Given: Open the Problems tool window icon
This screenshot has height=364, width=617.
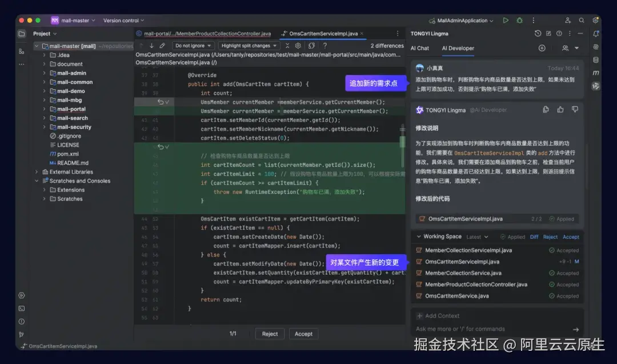Looking at the screenshot, I should point(22,322).
